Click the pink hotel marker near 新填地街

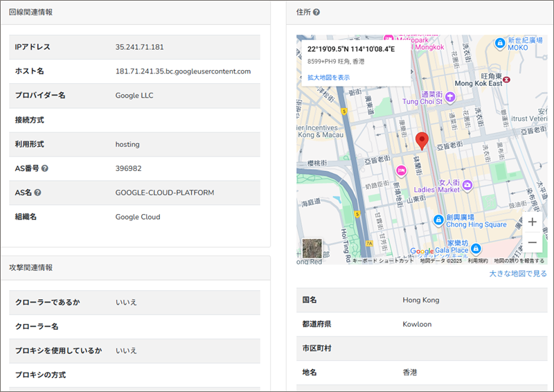[401, 171]
